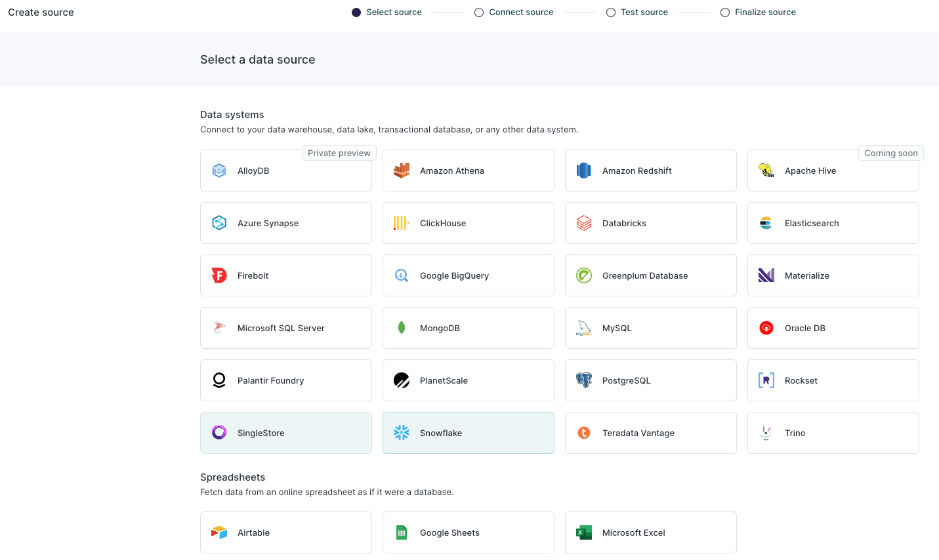Select the Databricks icon
The width and height of the screenshot is (939, 560).
pos(583,222)
